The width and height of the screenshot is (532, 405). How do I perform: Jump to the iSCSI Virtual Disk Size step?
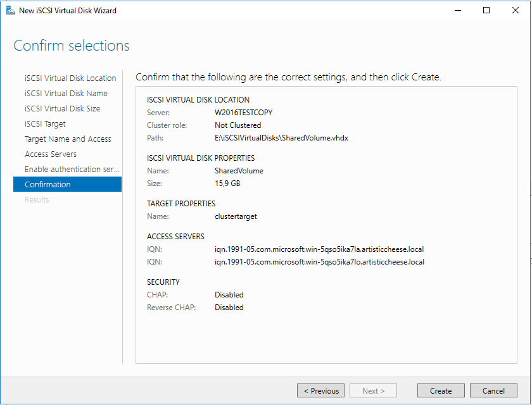62,109
